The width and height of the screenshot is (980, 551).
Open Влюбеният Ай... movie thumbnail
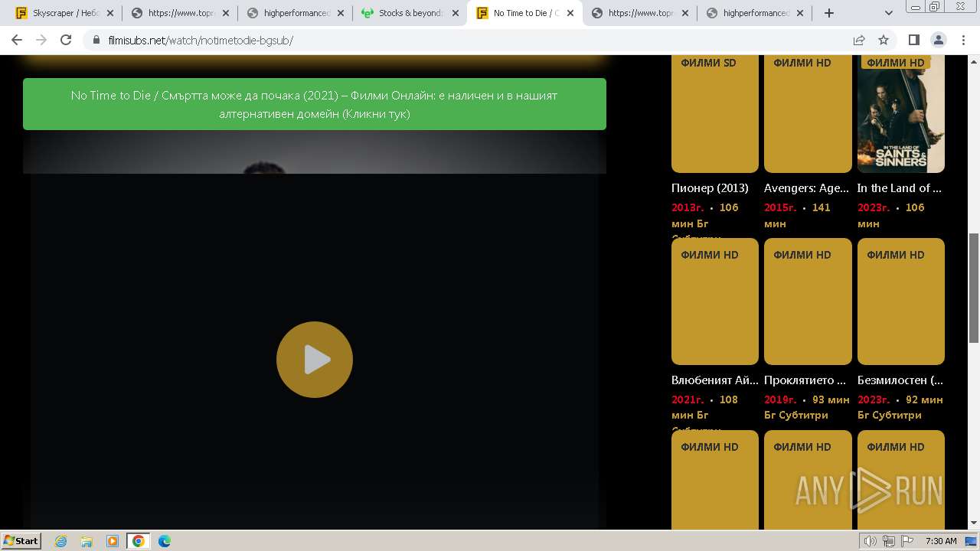715,302
